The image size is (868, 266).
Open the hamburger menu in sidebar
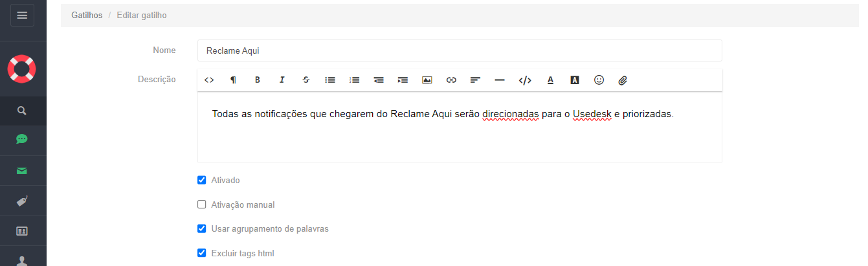[x=22, y=15]
